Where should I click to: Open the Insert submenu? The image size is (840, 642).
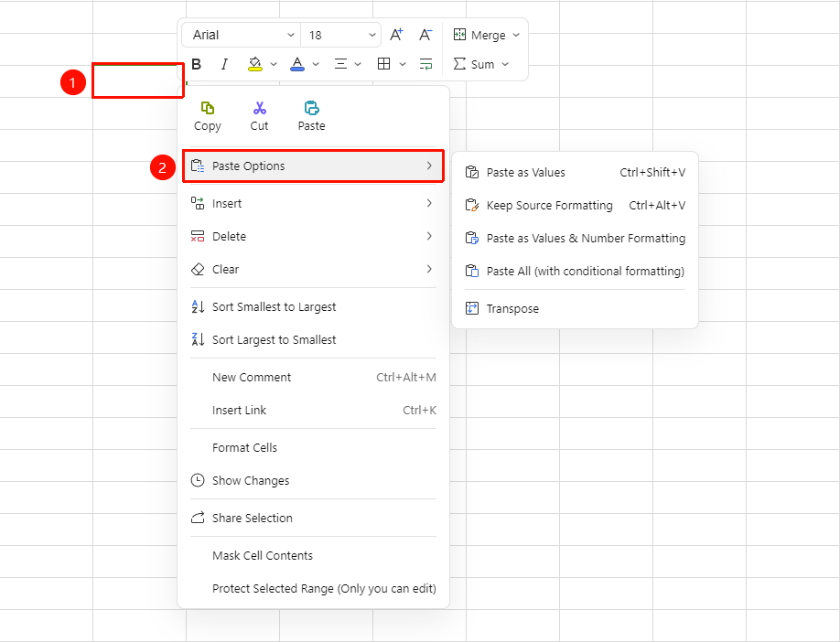point(313,203)
